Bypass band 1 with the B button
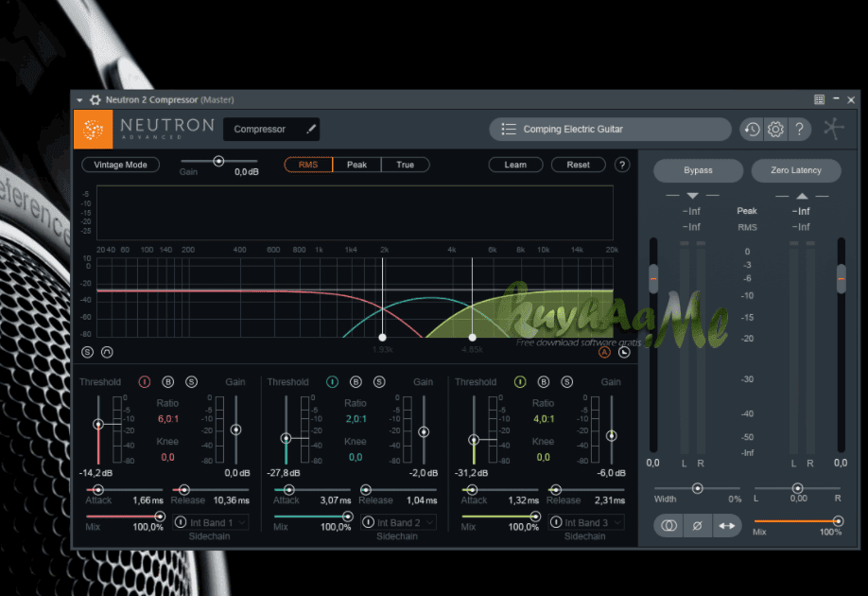Screen dimensions: 868x596 click(167, 381)
